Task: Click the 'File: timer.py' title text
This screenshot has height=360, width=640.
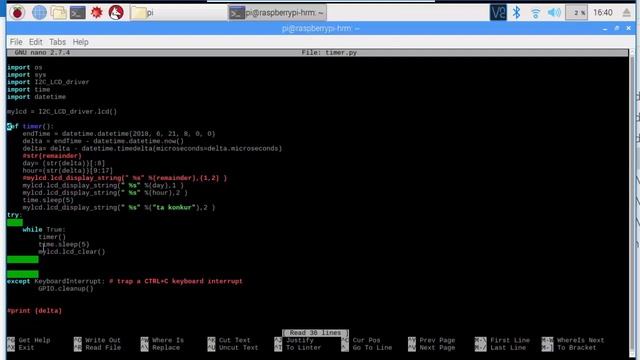Action: (x=329, y=53)
